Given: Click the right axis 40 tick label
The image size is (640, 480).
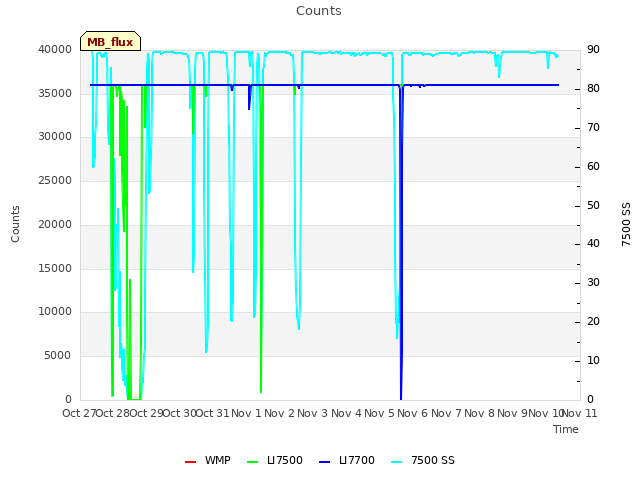Looking at the screenshot, I should click(593, 244).
